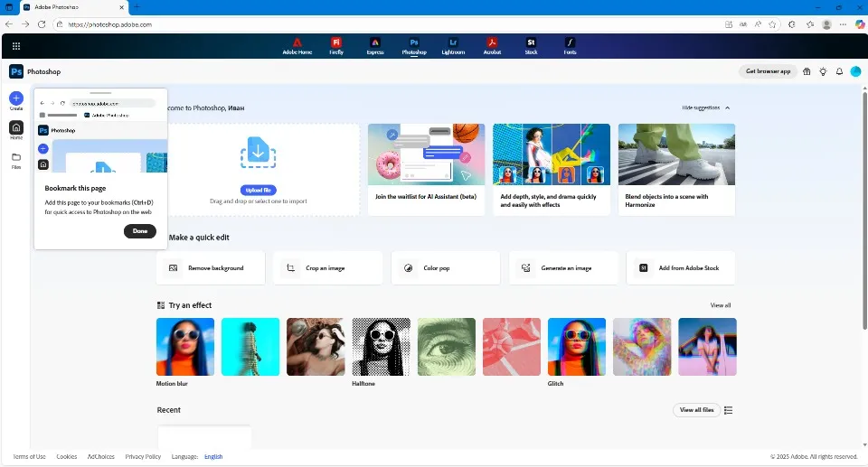Select the cyan walking figure effect thumbnail
This screenshot has width=868, height=467.
pos(250,347)
